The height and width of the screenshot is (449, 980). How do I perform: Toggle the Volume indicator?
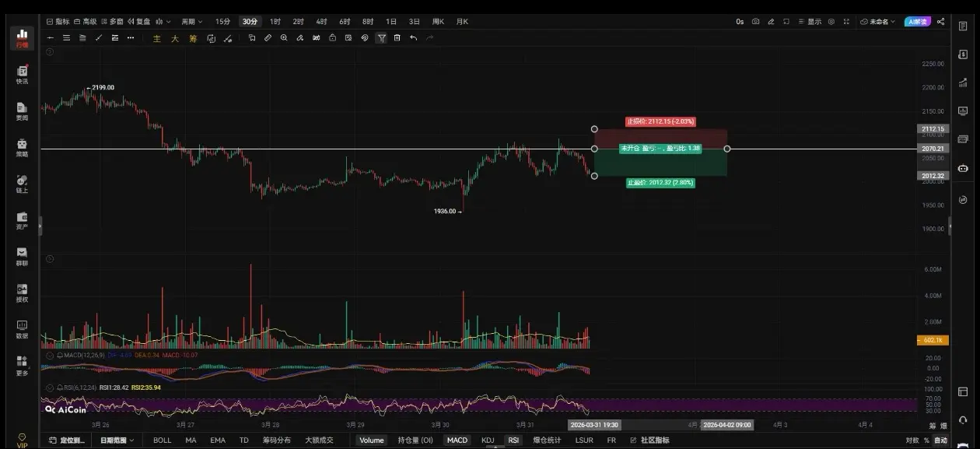(372, 440)
